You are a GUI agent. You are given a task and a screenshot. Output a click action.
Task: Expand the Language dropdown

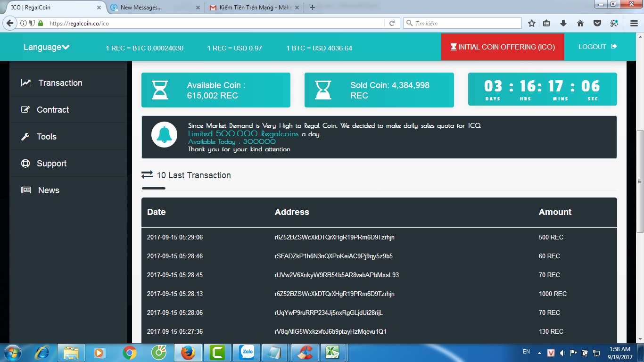pos(47,47)
